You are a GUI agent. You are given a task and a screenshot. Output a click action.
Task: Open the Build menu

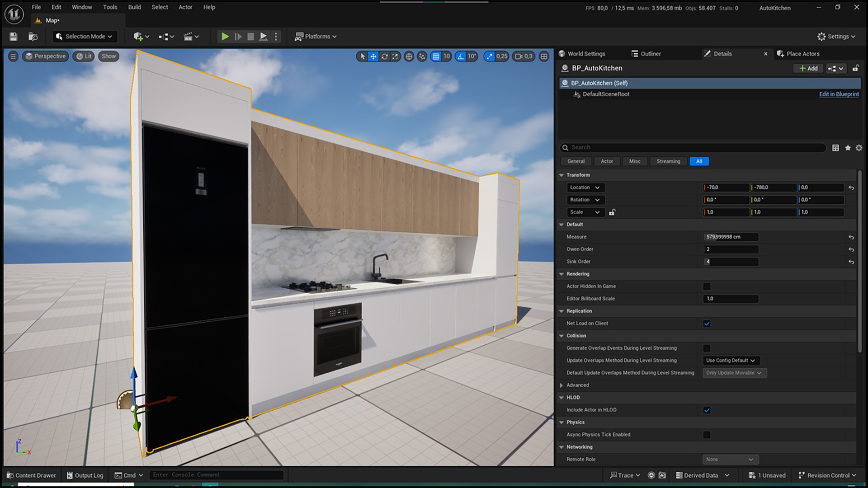tap(134, 7)
